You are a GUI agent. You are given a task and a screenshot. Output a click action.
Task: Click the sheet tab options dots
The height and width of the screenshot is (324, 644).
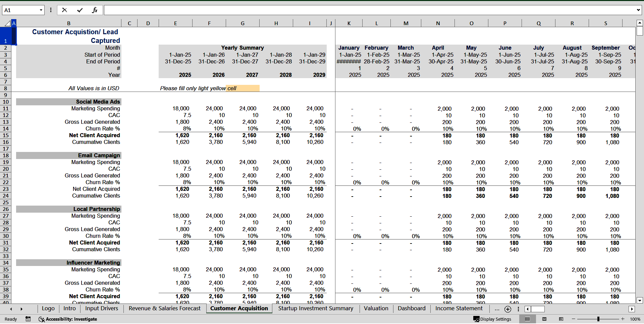[518, 309]
